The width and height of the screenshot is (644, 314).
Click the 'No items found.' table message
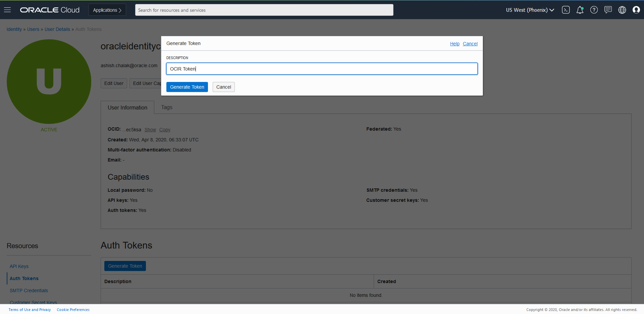coord(366,295)
